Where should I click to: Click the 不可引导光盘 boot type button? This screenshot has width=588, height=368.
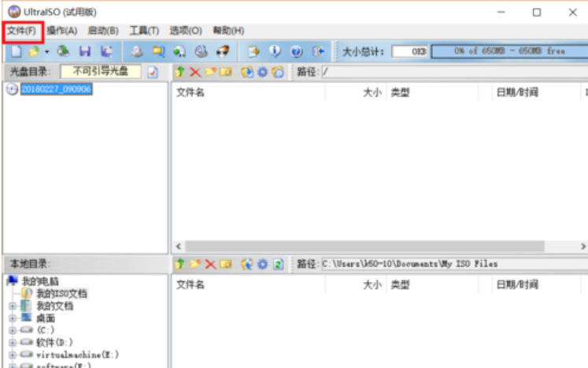point(101,72)
